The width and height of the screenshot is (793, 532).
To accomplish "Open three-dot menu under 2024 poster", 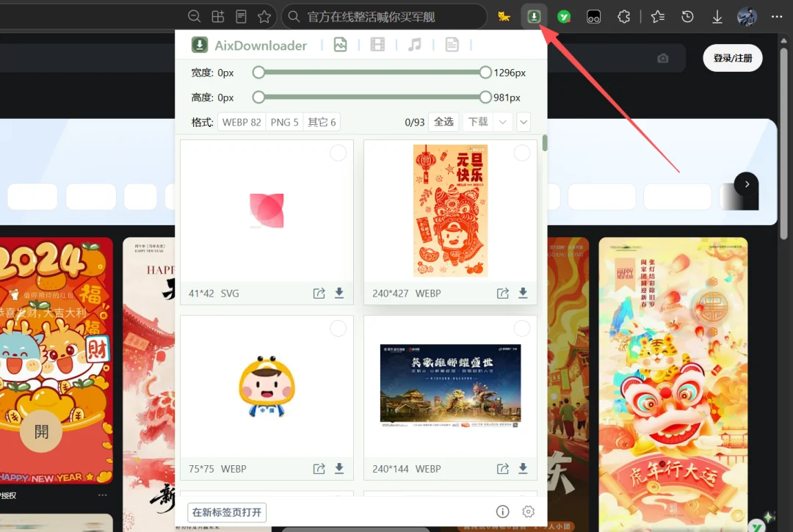I will coord(103,495).
